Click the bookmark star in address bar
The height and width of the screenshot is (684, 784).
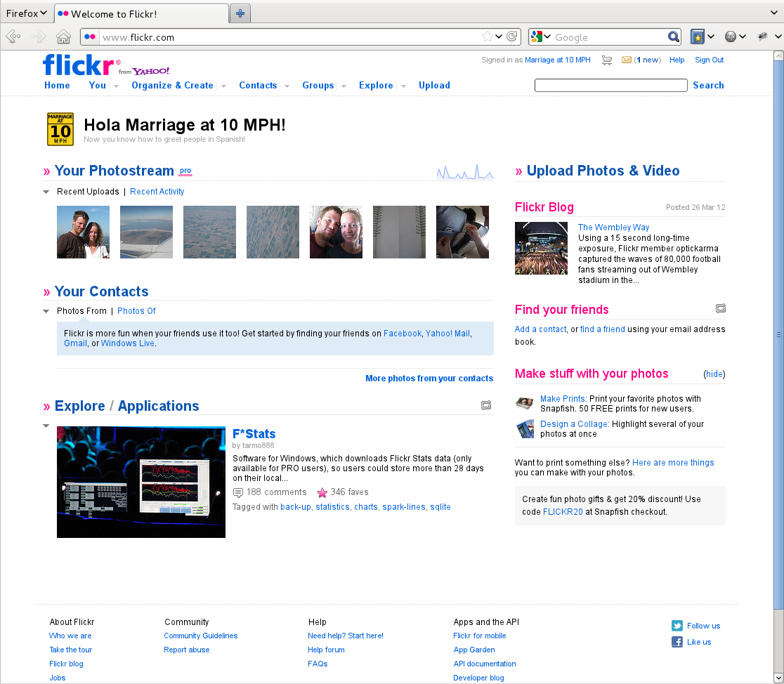(x=487, y=37)
